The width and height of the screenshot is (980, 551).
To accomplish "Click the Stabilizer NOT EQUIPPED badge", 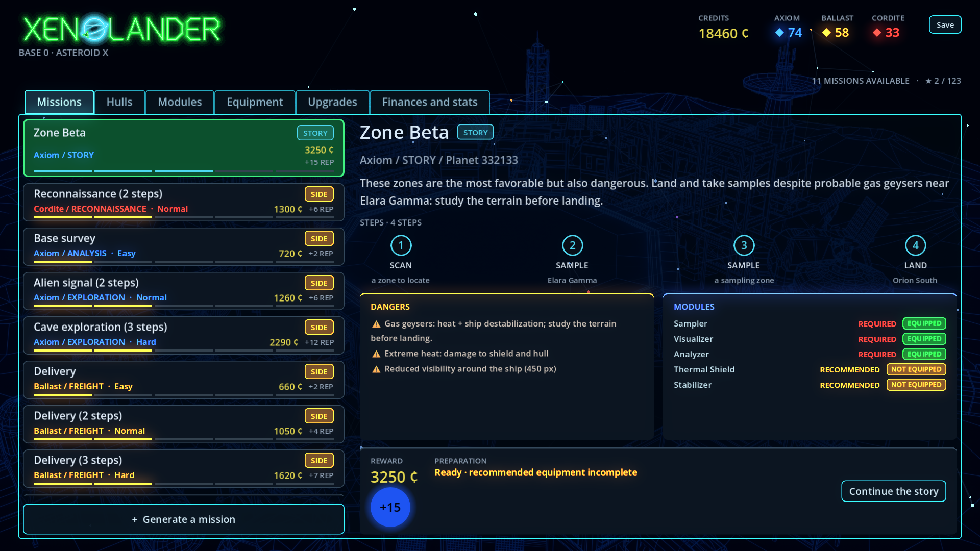I will pyautogui.click(x=916, y=385).
